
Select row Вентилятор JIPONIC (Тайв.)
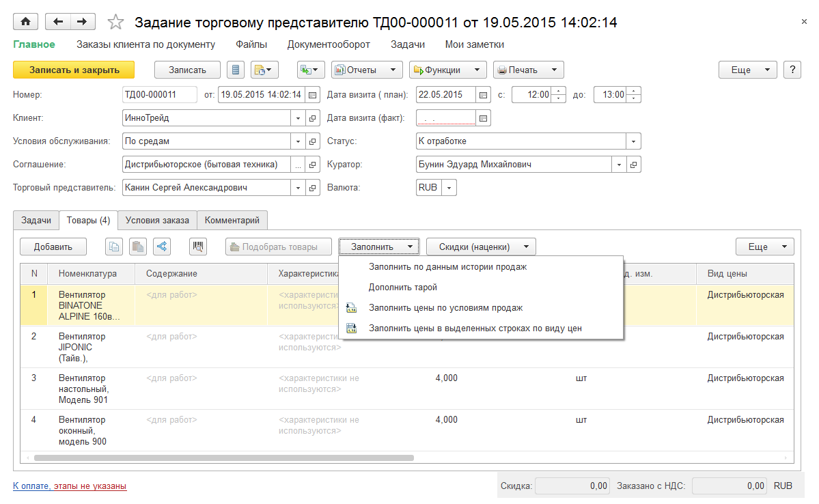(x=407, y=348)
